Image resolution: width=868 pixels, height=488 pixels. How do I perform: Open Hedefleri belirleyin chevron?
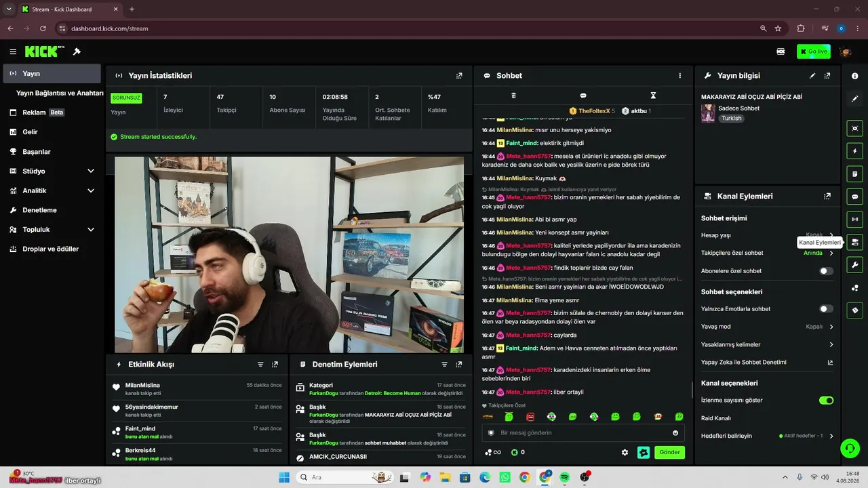(x=831, y=436)
